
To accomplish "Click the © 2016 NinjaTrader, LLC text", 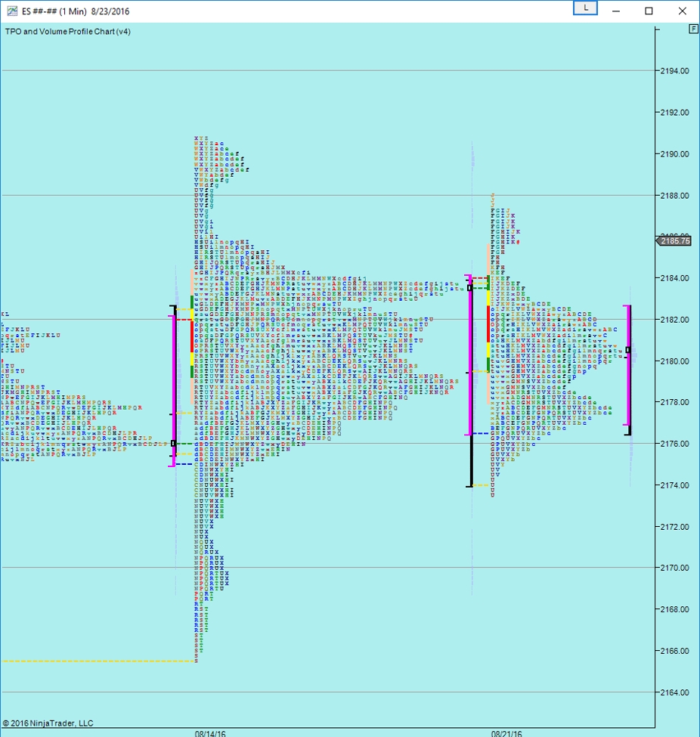I will click(x=48, y=723).
